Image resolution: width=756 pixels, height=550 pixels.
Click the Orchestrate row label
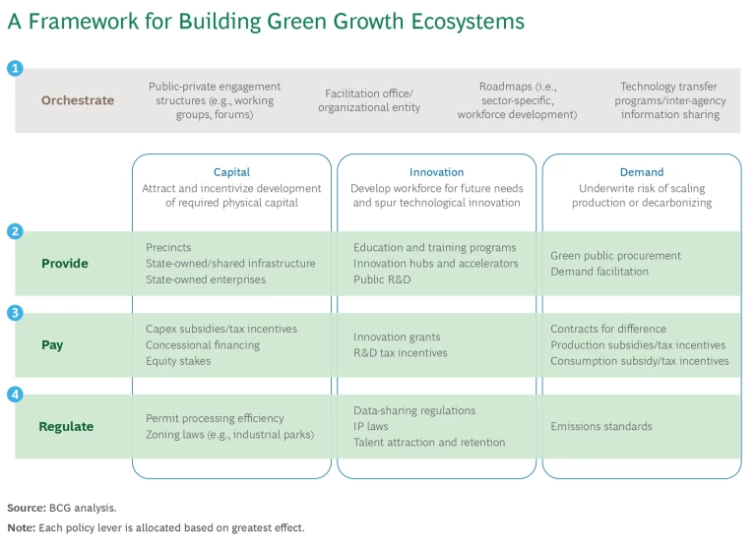point(78,100)
